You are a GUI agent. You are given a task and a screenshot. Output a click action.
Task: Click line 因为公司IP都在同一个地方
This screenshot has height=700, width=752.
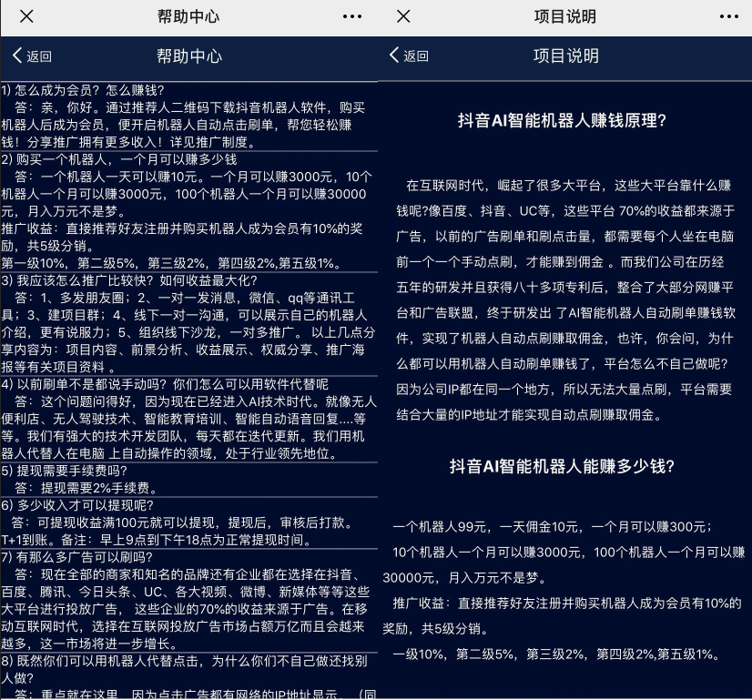(x=564, y=390)
